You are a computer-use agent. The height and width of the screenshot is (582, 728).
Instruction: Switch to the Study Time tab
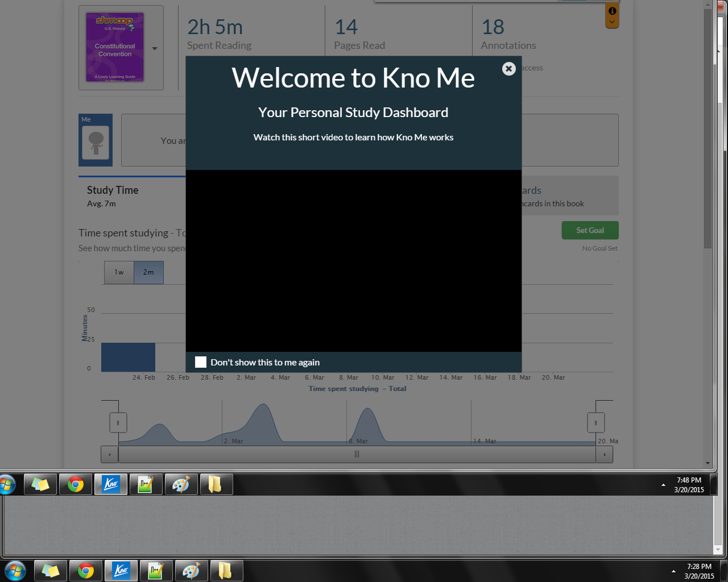tap(132, 196)
